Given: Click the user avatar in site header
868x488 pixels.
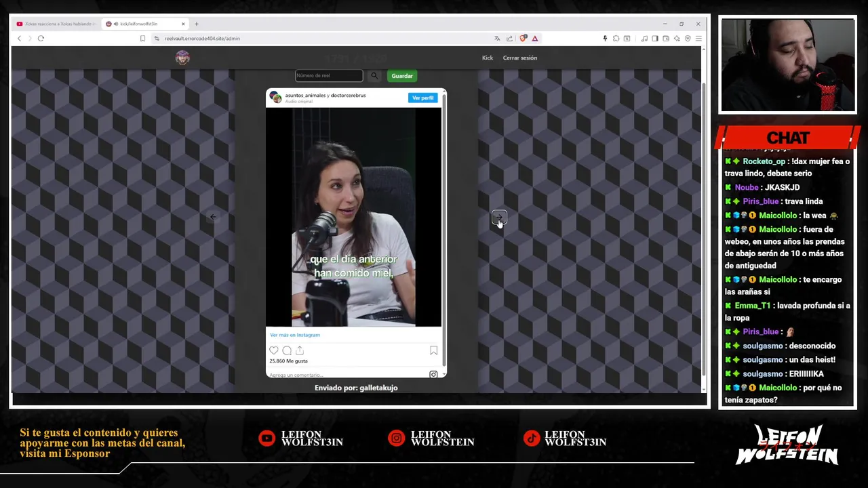Looking at the screenshot, I should (x=182, y=58).
